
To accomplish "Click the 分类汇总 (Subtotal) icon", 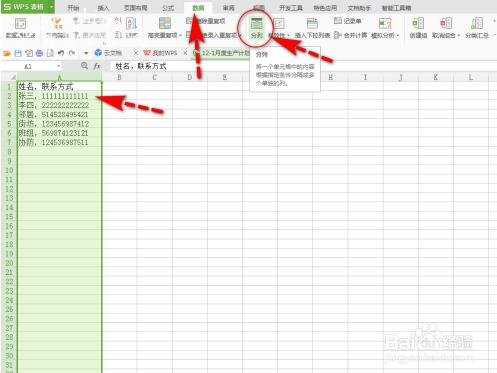I will (477, 24).
